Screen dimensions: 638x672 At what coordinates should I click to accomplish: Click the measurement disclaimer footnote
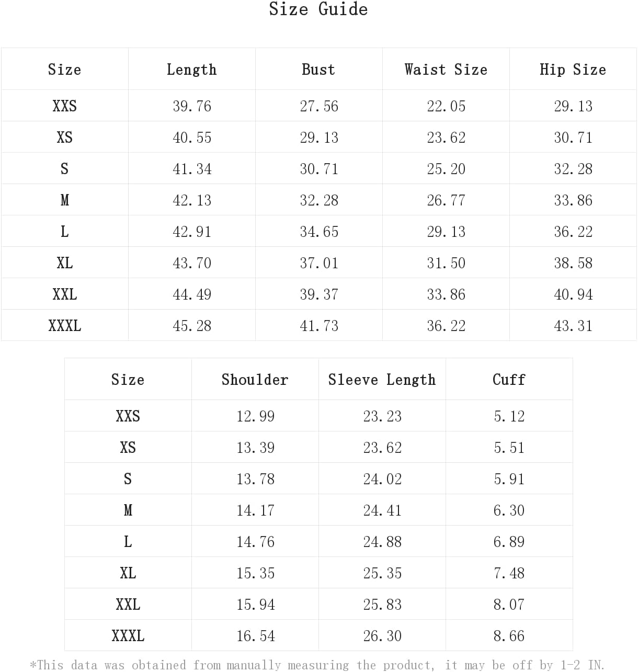(317, 665)
